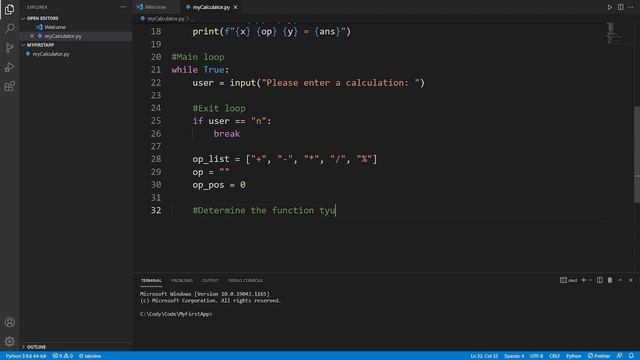640x360 pixels.
Task: Split the terminal panel
Action: click(600, 280)
